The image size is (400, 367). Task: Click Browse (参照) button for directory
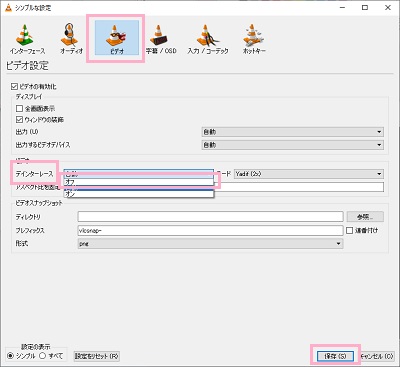click(365, 217)
